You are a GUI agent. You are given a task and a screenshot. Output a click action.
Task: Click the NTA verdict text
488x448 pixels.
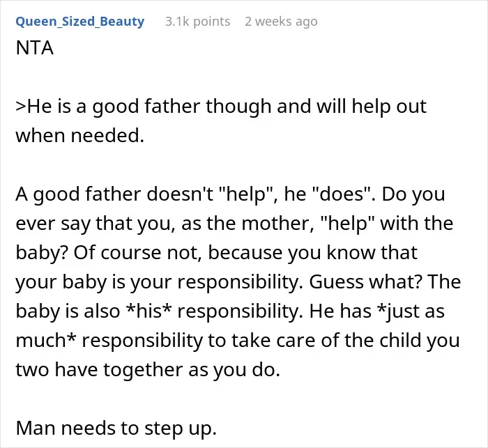pyautogui.click(x=35, y=48)
